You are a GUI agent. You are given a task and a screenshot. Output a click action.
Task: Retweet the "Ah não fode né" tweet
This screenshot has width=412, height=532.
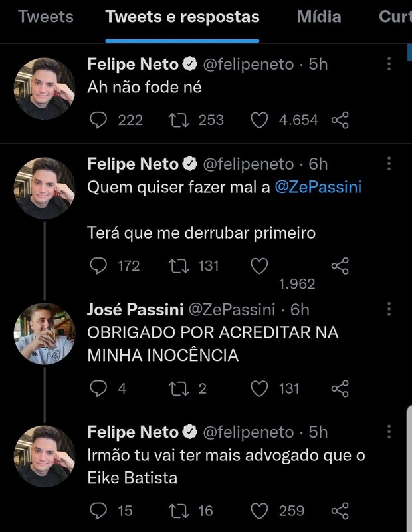(178, 120)
